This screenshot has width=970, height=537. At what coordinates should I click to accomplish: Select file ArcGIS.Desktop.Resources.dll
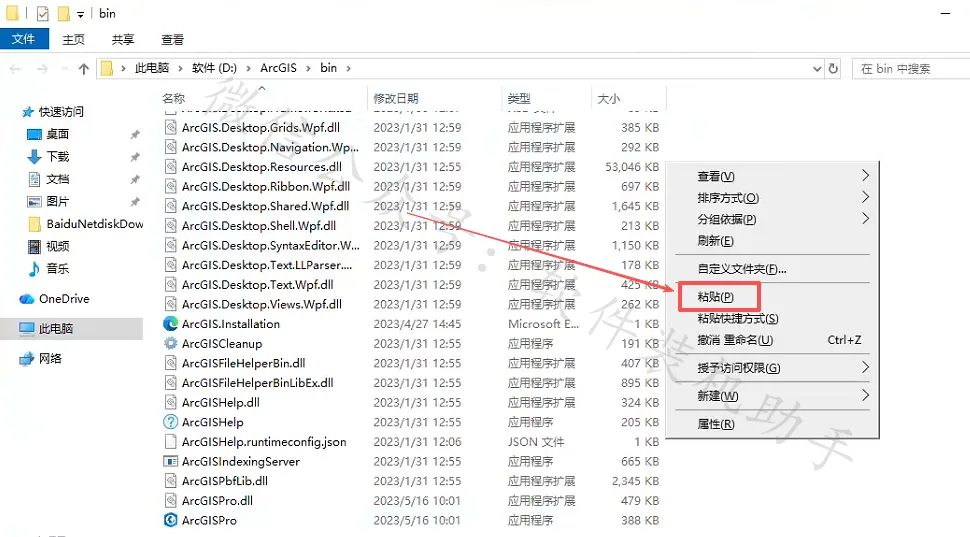pyautogui.click(x=262, y=166)
